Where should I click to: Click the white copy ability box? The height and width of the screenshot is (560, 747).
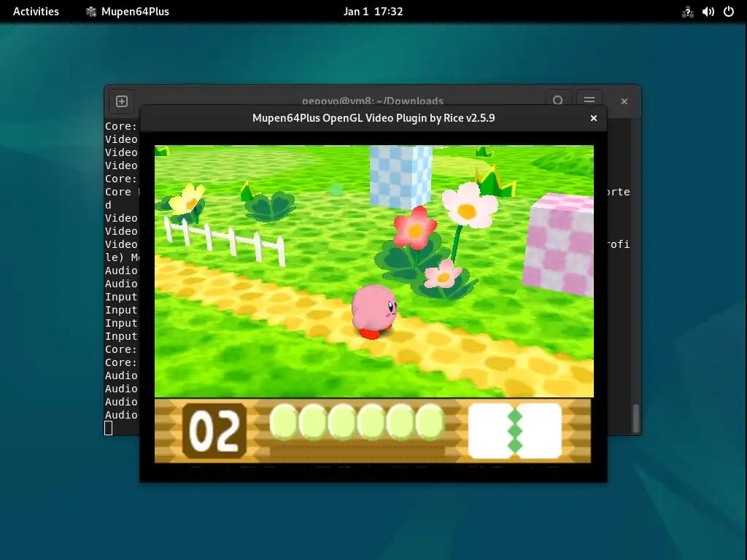(x=515, y=430)
